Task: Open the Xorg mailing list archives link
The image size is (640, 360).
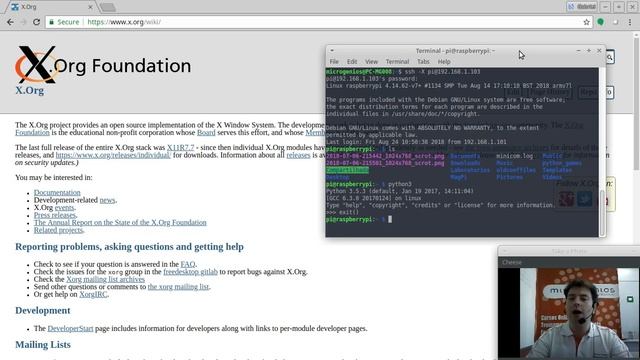Action: pyautogui.click(x=105, y=279)
